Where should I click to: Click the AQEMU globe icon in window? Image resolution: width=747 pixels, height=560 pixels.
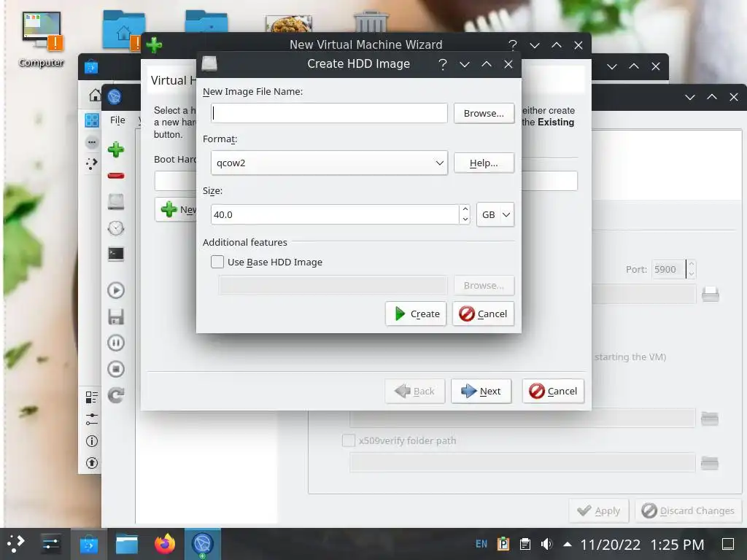click(115, 97)
